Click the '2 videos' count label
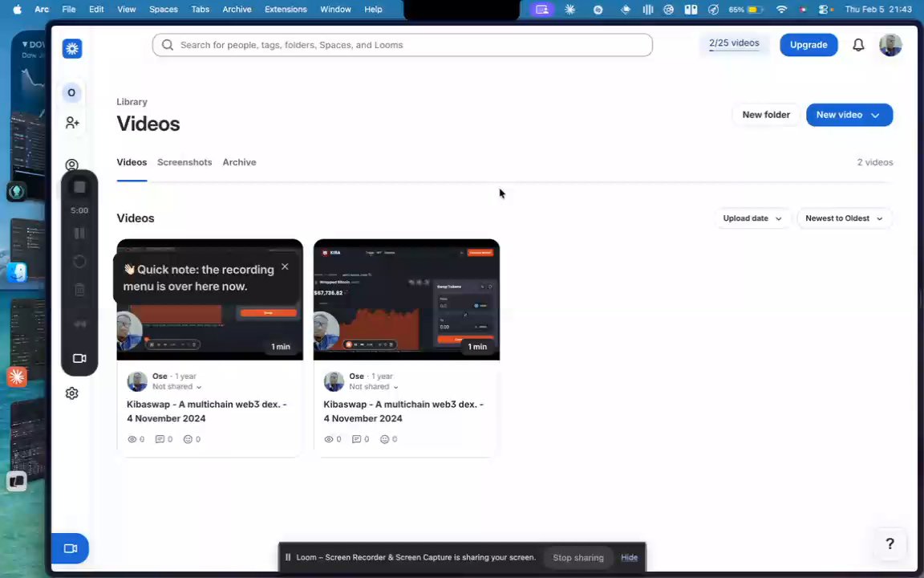924x578 pixels. click(874, 162)
